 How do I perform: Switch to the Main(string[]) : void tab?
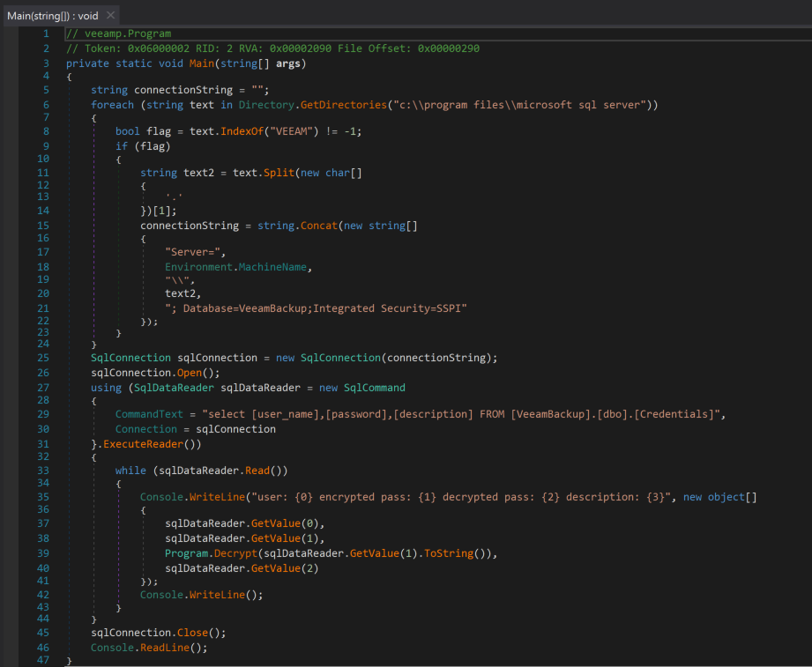tap(53, 16)
